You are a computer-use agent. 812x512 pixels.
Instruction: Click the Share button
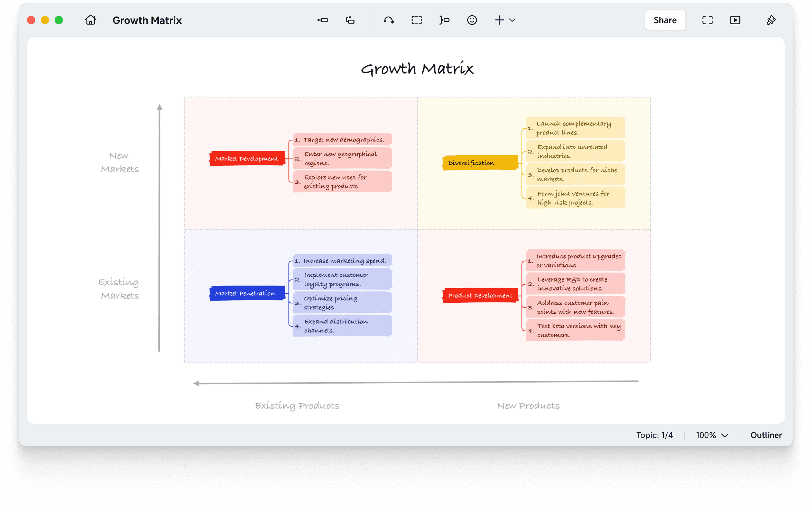coord(665,20)
